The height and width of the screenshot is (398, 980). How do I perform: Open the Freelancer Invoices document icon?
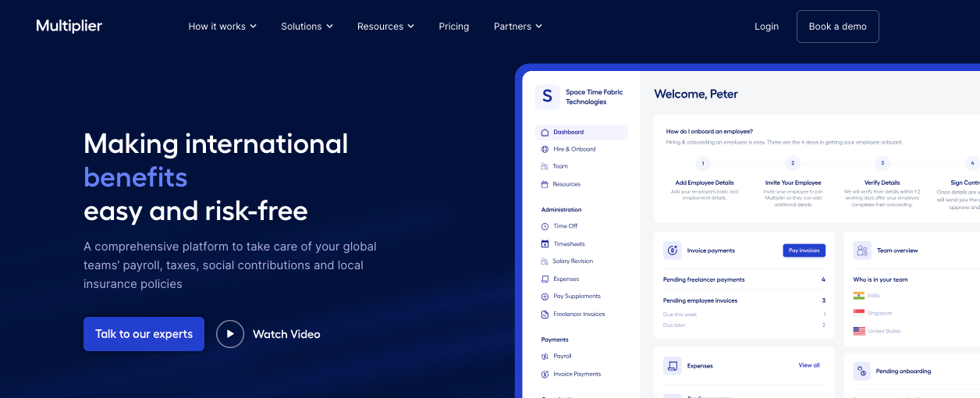tap(545, 314)
